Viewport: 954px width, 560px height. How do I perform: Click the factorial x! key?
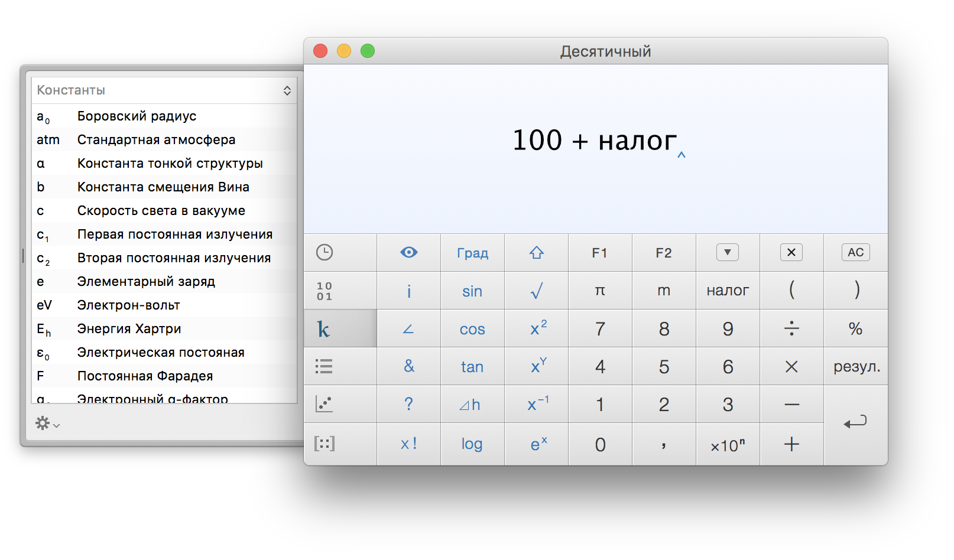409,444
